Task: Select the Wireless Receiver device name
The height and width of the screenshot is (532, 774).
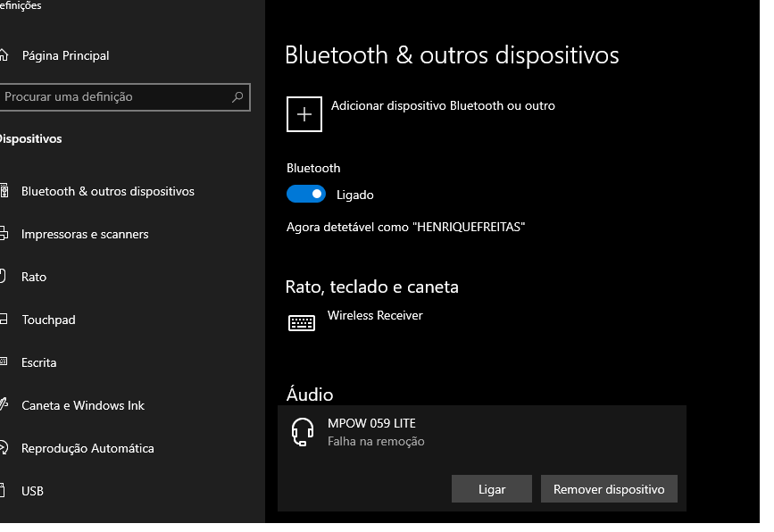Action: click(375, 315)
